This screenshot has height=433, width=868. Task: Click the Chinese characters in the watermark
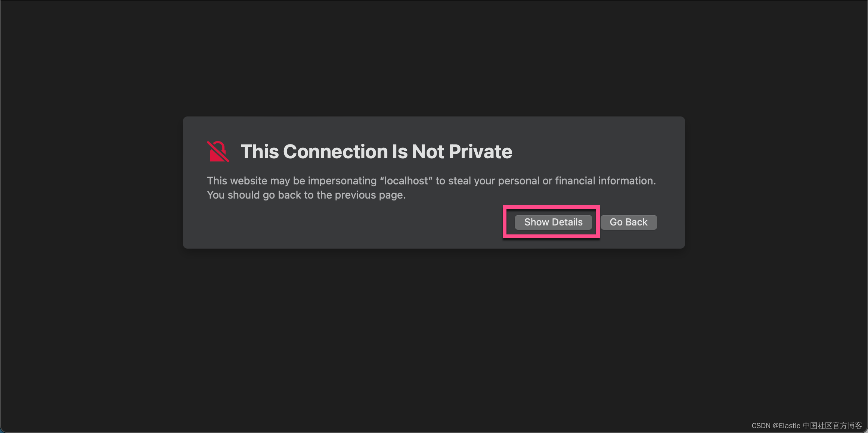tap(832, 426)
